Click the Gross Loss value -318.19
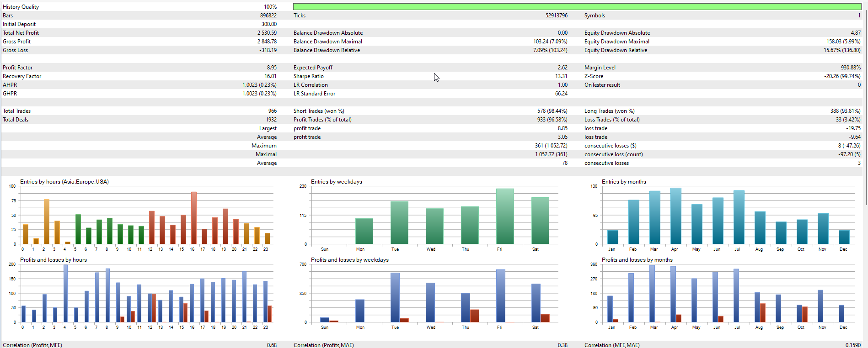The image size is (868, 348). click(x=268, y=50)
